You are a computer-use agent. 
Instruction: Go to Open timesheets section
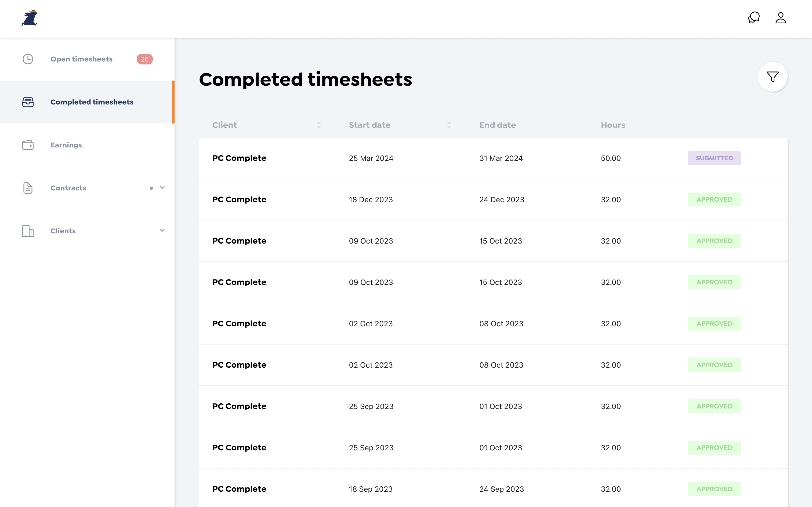point(81,59)
